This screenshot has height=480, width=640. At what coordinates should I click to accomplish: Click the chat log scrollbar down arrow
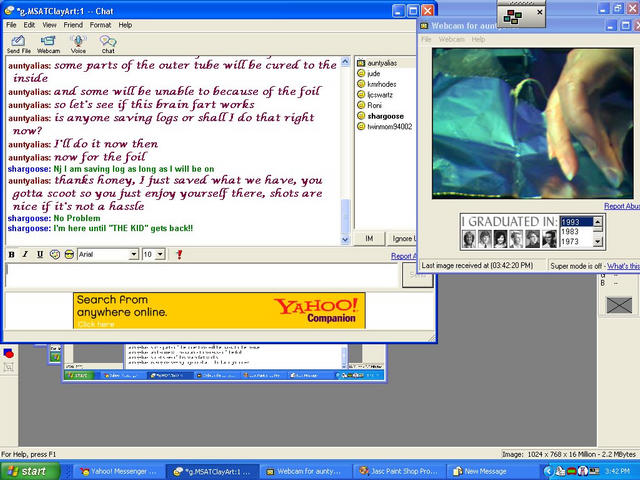345,240
